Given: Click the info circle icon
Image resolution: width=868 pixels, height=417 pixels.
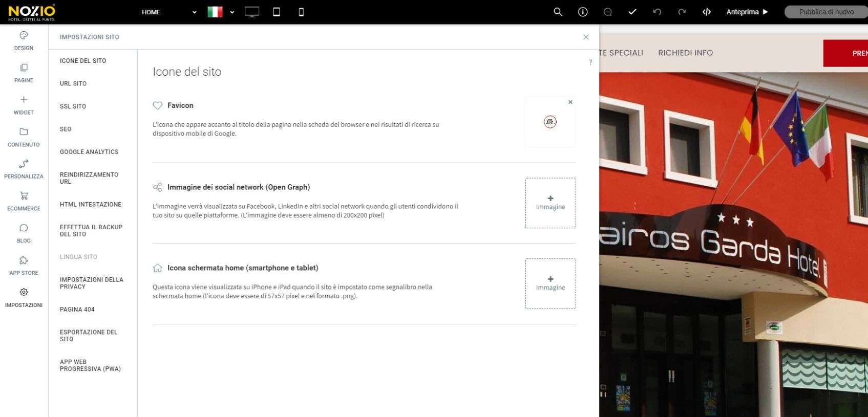Looking at the screenshot, I should pyautogui.click(x=583, y=12).
